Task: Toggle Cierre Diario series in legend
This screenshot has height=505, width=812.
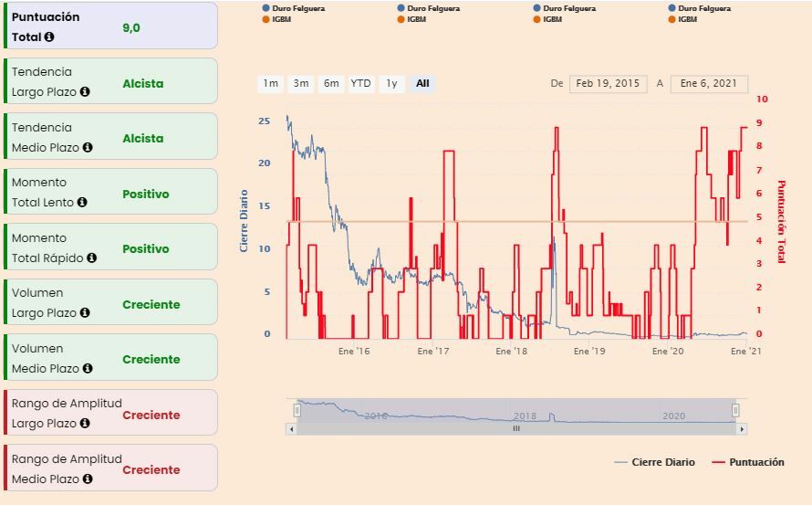Action: [654, 462]
